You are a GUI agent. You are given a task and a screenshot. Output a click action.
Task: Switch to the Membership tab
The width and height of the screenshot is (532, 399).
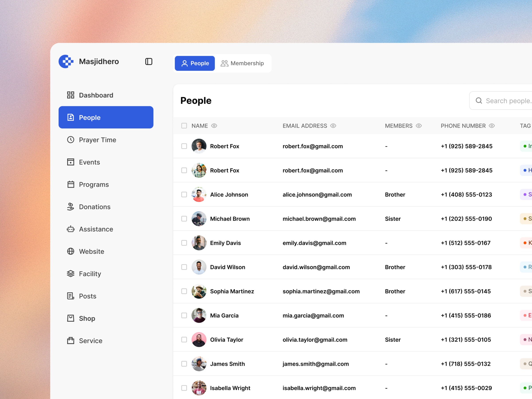pyautogui.click(x=243, y=63)
